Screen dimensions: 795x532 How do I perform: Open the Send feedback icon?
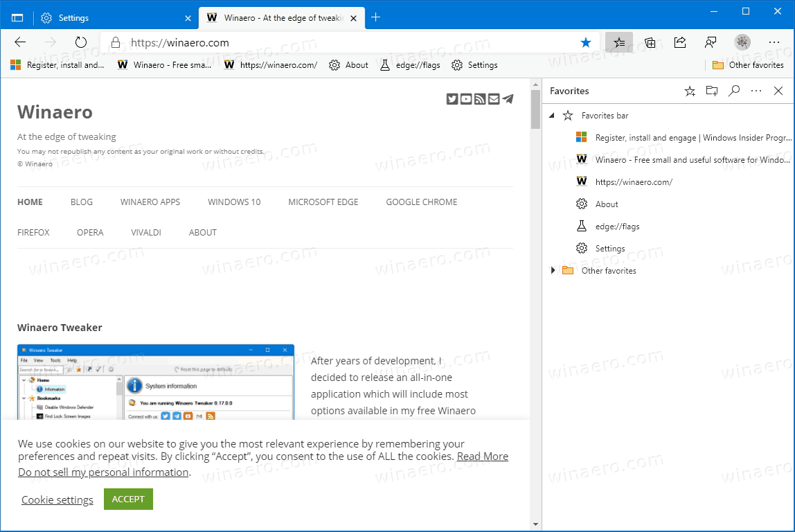coord(711,42)
